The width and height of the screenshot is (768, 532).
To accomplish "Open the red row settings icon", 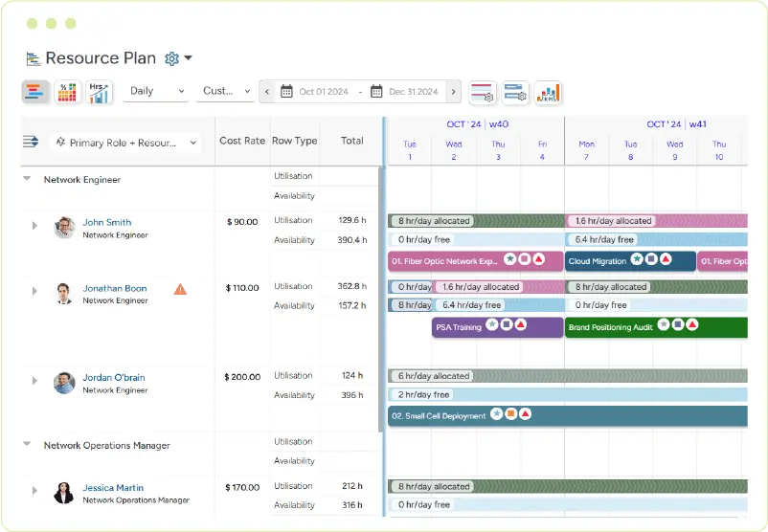I will (x=482, y=92).
